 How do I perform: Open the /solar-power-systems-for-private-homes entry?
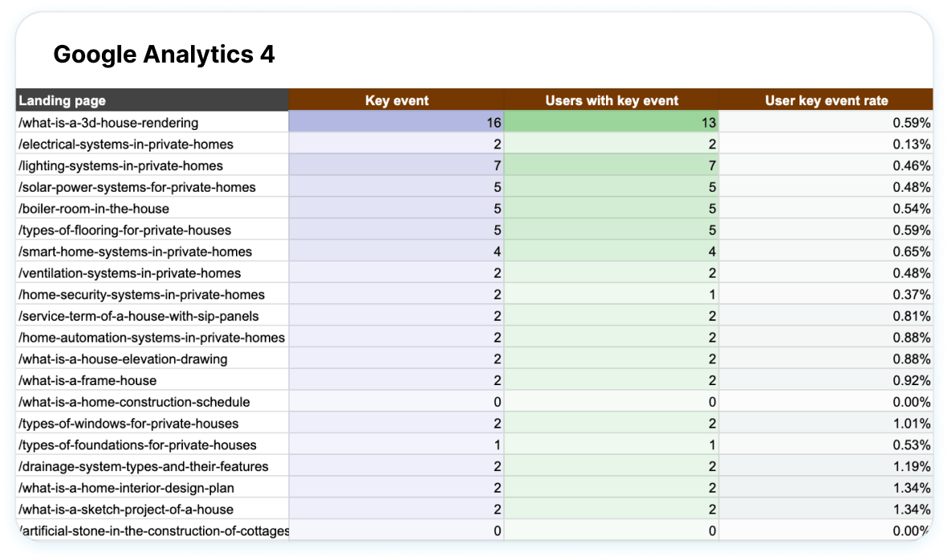(x=136, y=187)
